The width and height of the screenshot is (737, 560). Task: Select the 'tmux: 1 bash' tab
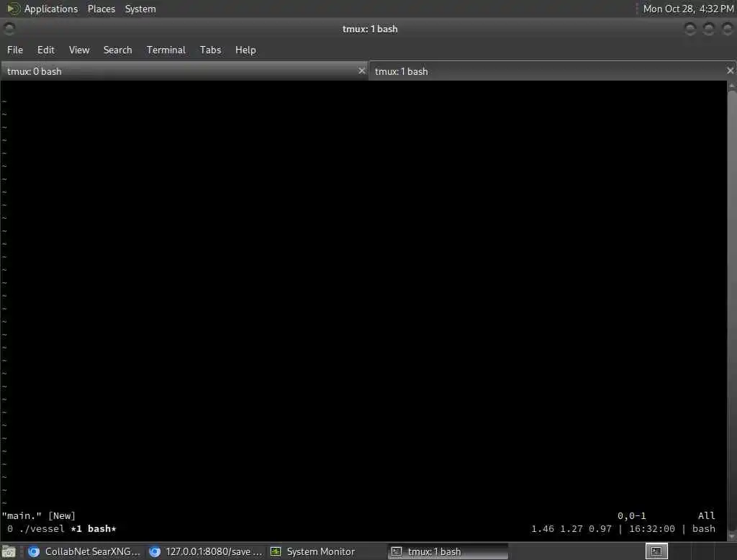[x=552, y=71]
